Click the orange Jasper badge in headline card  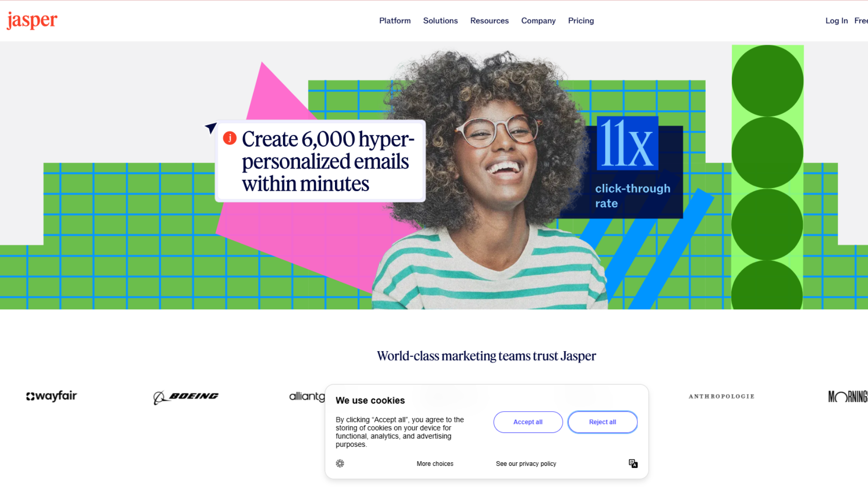click(230, 138)
